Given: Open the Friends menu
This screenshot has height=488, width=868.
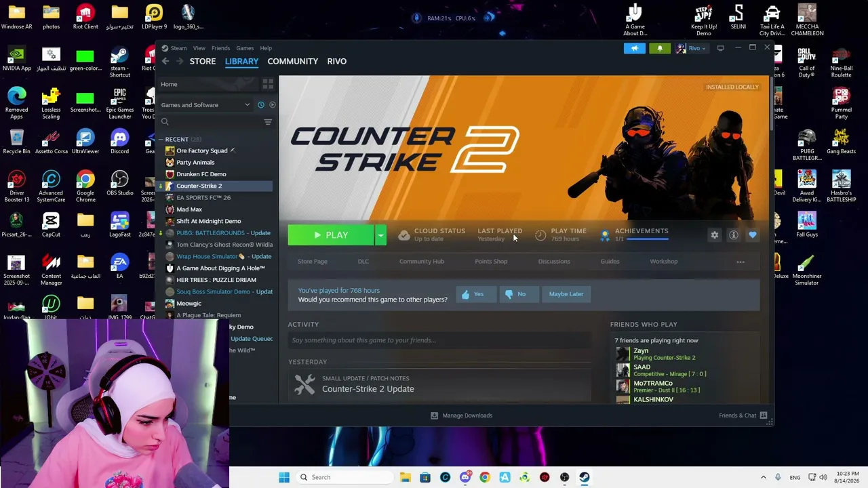Looking at the screenshot, I should 220,48.
